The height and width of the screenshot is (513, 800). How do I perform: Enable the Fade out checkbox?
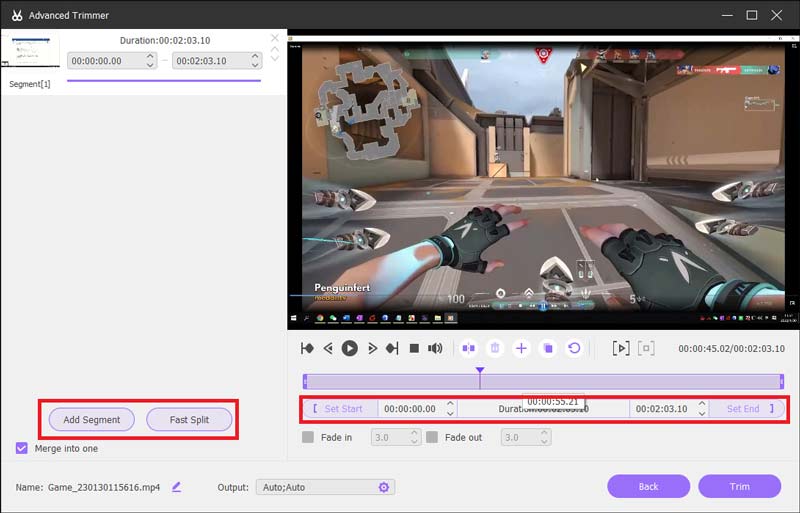432,437
